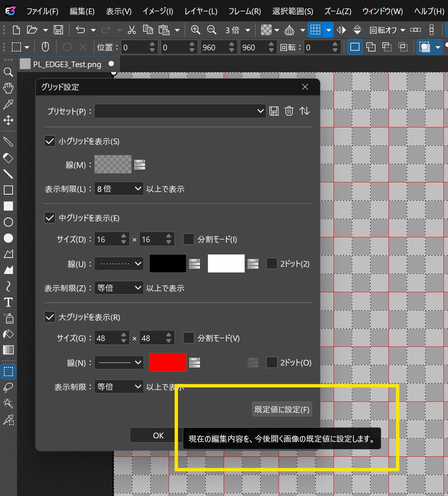Select the Pencil tool
The image size is (448, 496).
8,142
